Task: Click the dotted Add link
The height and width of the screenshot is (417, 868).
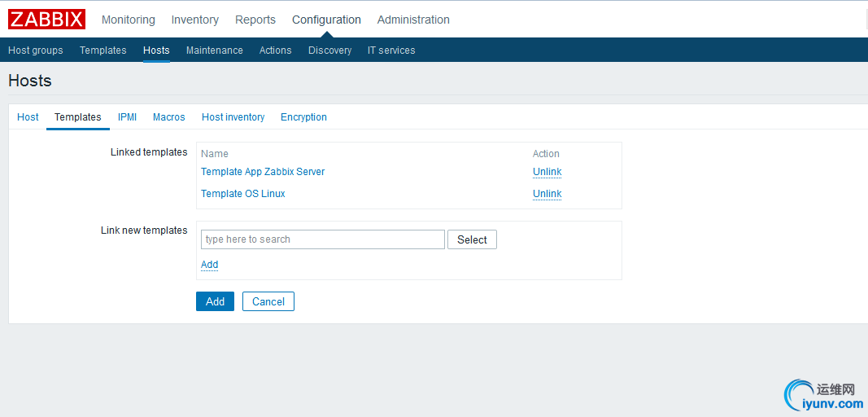Action: pyautogui.click(x=209, y=265)
